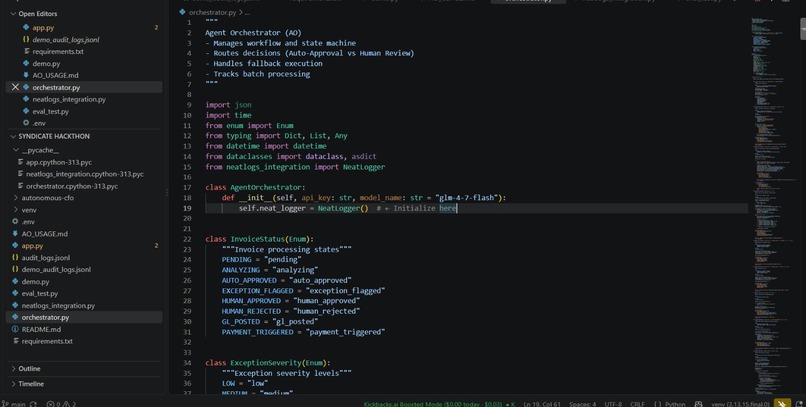806x407 pixels.
Task: Click the Kickbacks.ai Boosted Mode status item
Action: coord(439,404)
